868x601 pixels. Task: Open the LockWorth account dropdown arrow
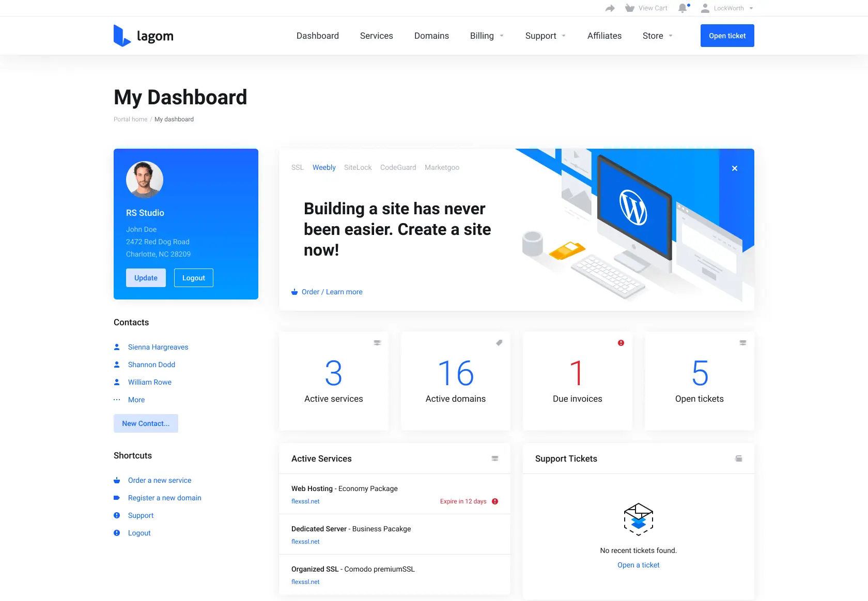tap(751, 8)
